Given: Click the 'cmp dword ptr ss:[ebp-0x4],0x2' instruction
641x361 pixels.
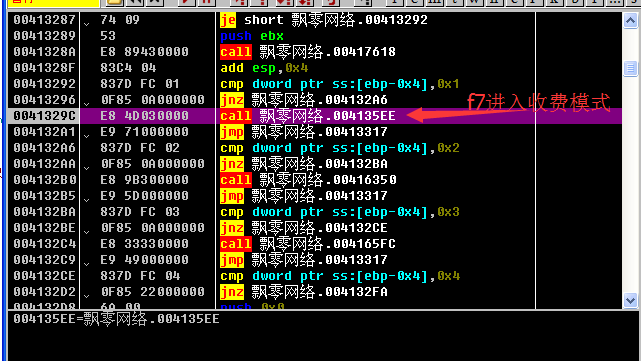Looking at the screenshot, I should 340,148.
